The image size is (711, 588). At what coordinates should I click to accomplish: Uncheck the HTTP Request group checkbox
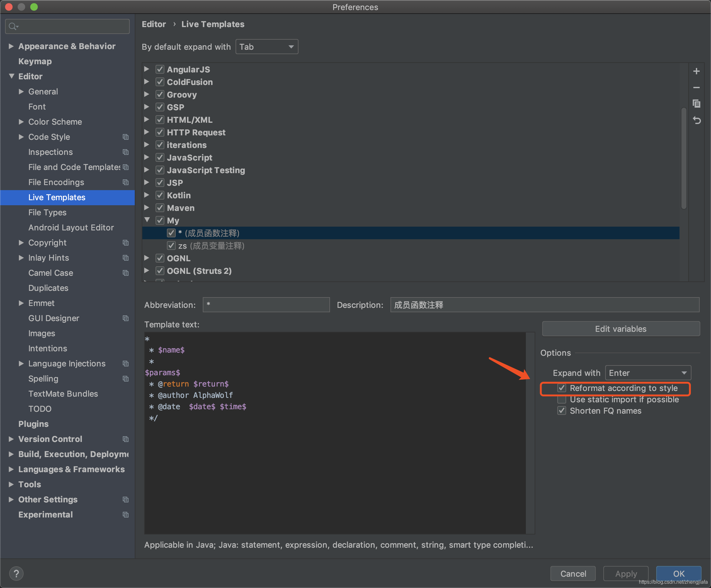tap(160, 132)
